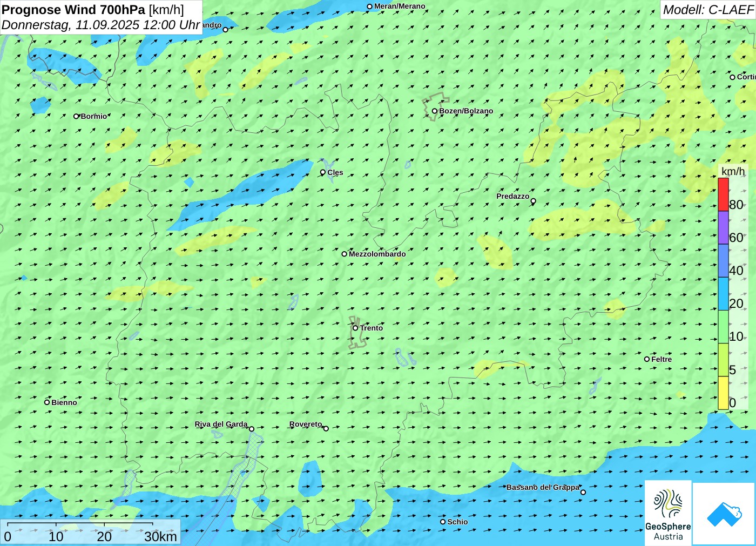Click the Rovereto town label
The height and width of the screenshot is (546, 756).
pyautogui.click(x=306, y=424)
